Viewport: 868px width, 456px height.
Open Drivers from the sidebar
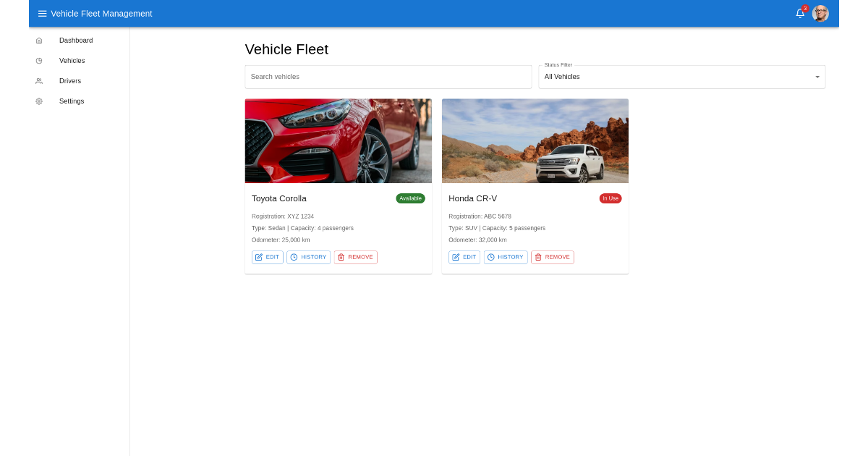[70, 81]
